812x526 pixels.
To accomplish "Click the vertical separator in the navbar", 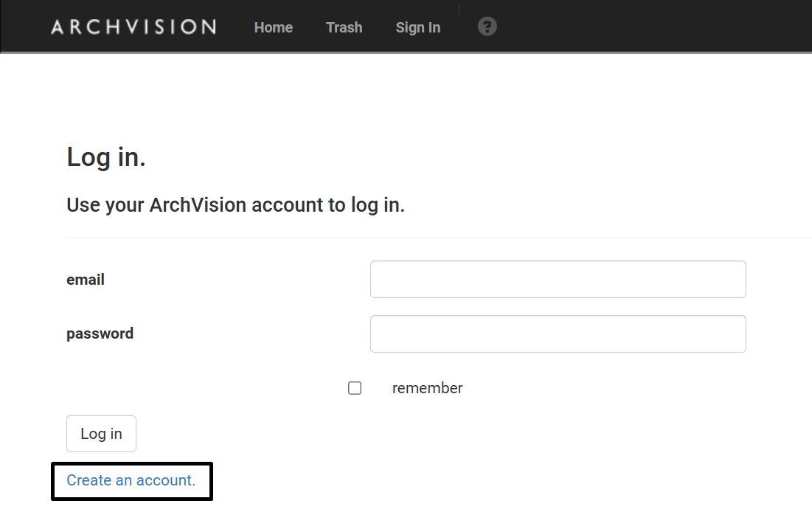I will point(459,11).
